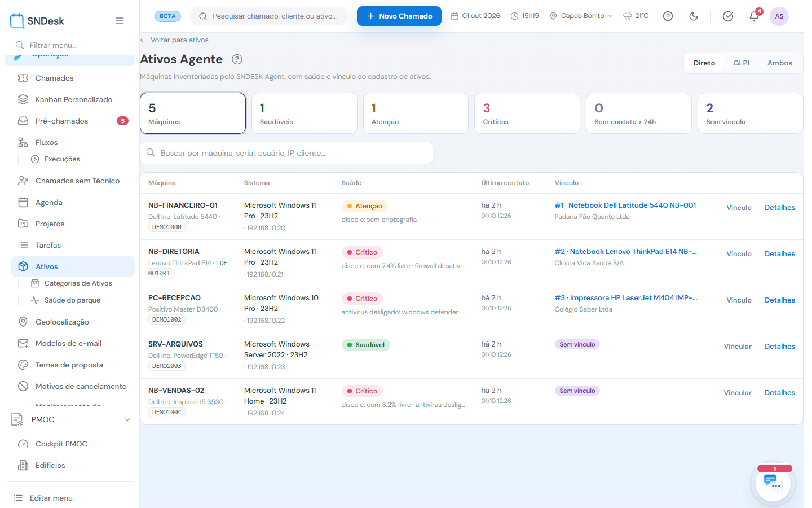Viewport: 812px width, 508px height.
Task: Select the Direto source tab
Action: [704, 63]
